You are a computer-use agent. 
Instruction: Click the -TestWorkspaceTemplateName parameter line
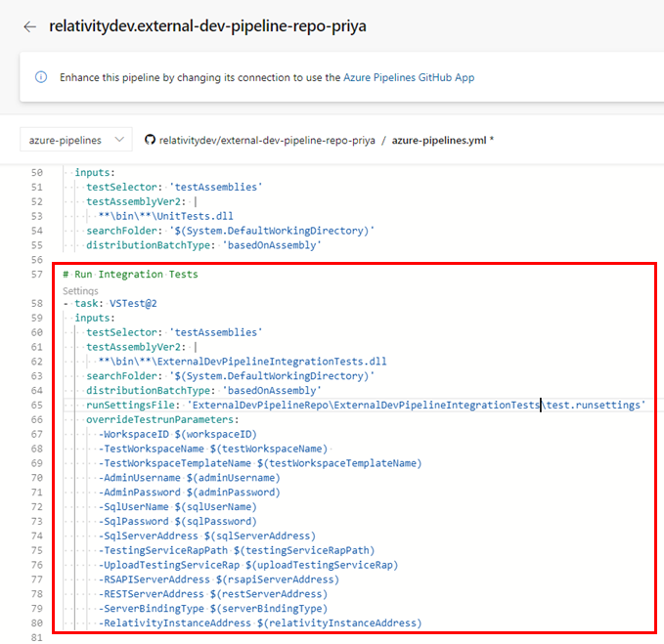click(260, 463)
